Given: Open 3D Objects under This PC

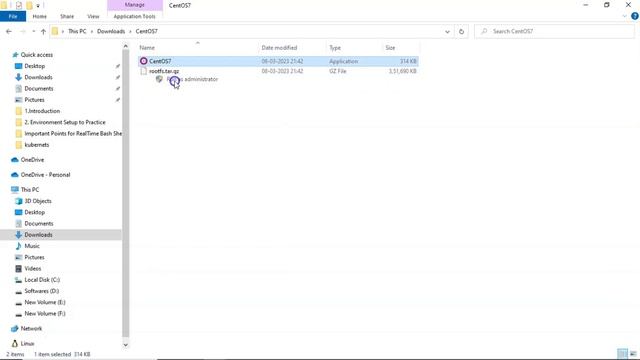Looking at the screenshot, I should tap(38, 201).
